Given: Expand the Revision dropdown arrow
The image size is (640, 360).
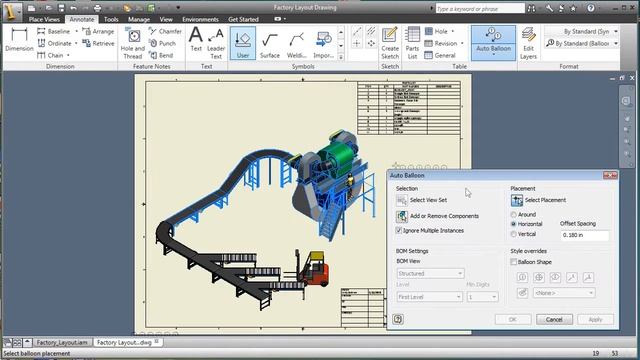Looking at the screenshot, I should [462, 43].
